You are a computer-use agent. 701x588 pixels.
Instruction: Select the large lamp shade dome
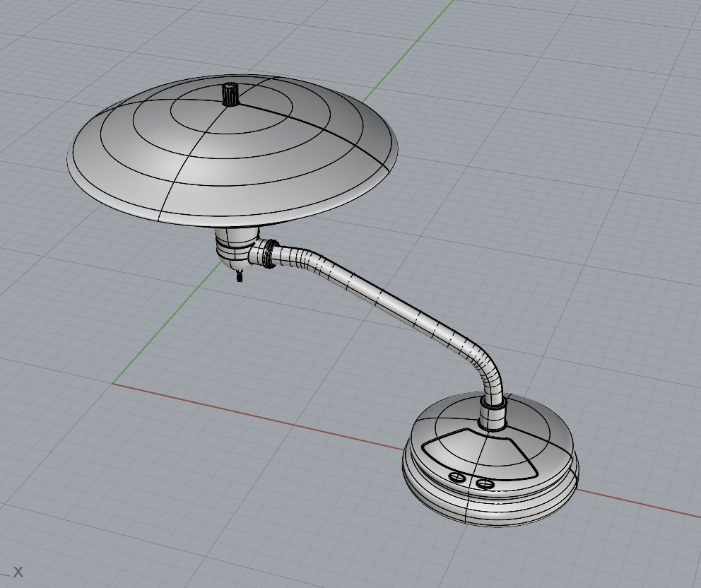pyautogui.click(x=232, y=152)
